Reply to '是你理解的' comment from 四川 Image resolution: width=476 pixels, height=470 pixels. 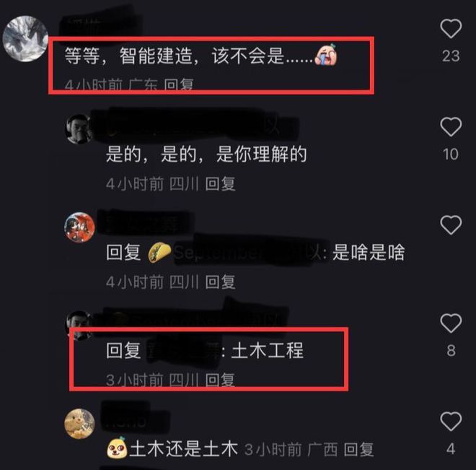click(221, 184)
